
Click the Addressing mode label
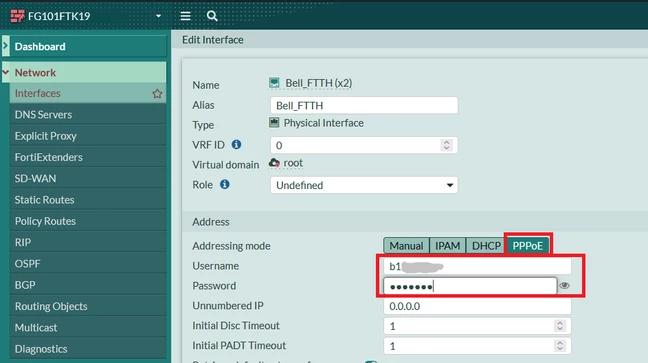(231, 246)
